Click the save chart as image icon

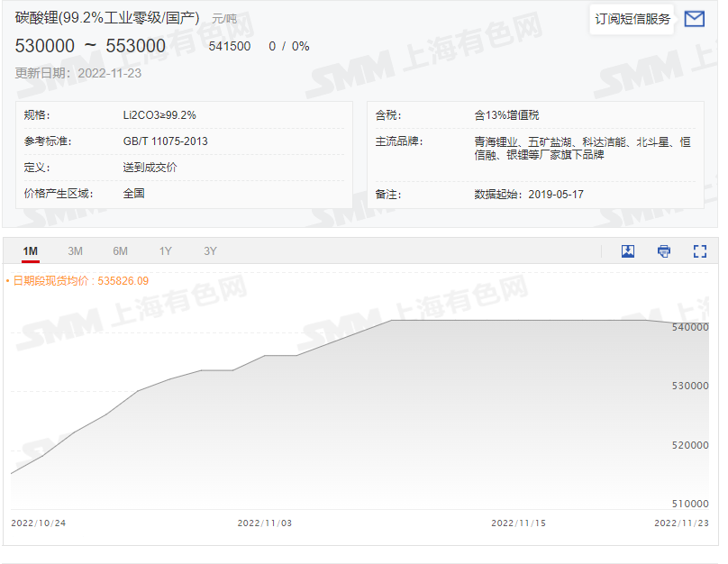point(627,251)
